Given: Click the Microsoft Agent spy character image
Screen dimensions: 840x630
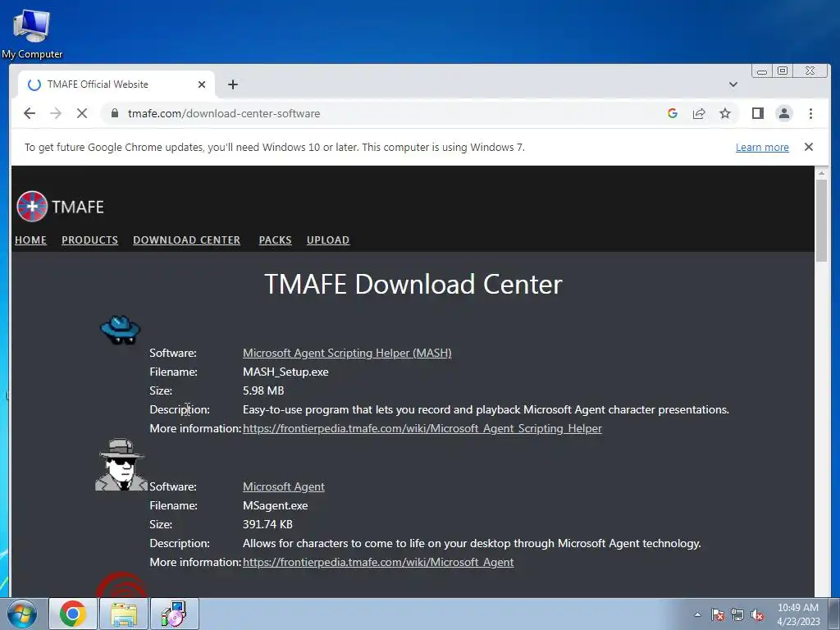Looking at the screenshot, I should point(121,464).
